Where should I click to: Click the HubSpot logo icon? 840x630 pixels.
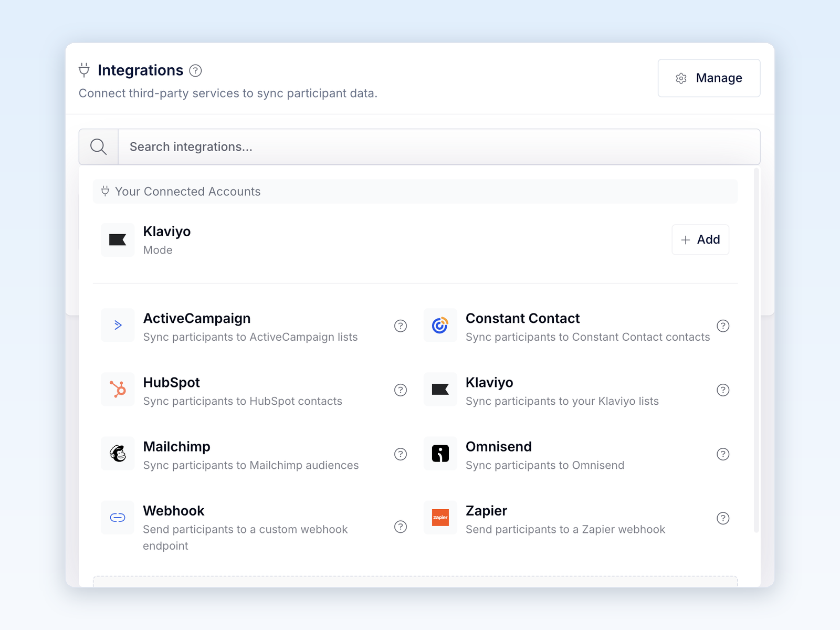tap(118, 389)
